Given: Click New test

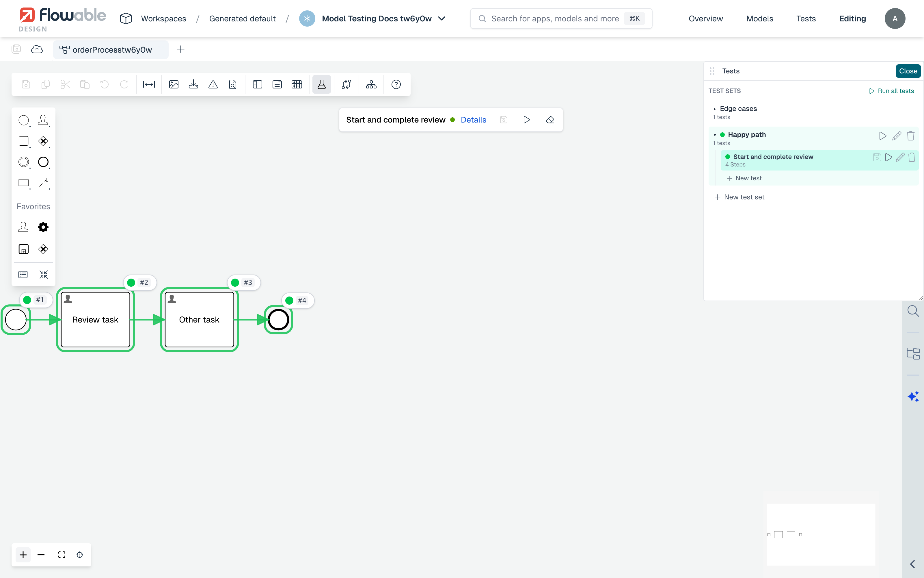Looking at the screenshot, I should click(744, 178).
